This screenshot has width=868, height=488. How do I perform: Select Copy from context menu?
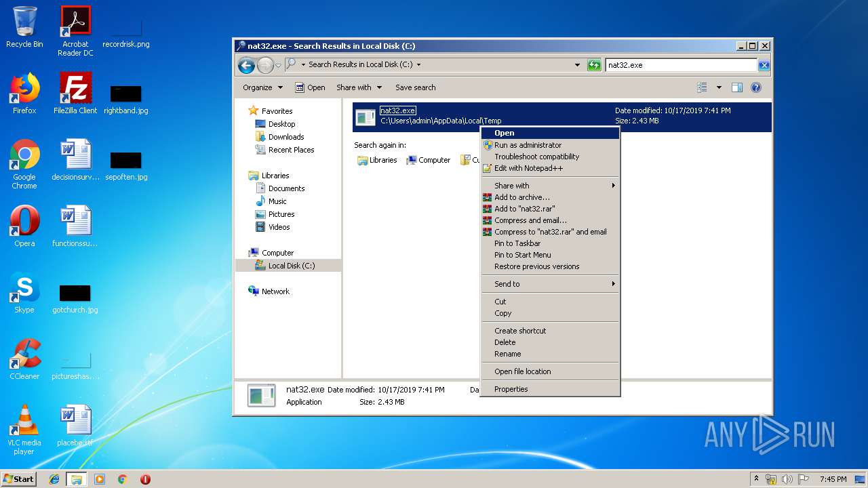pos(550,313)
